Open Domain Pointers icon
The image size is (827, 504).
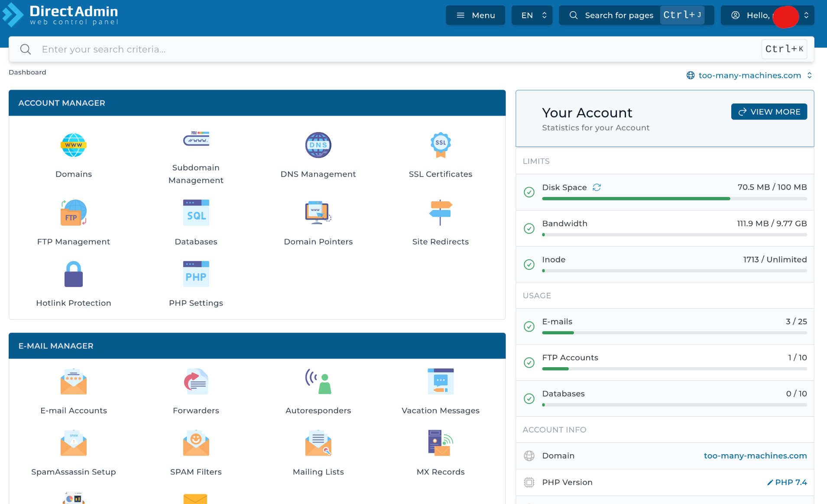[318, 213]
